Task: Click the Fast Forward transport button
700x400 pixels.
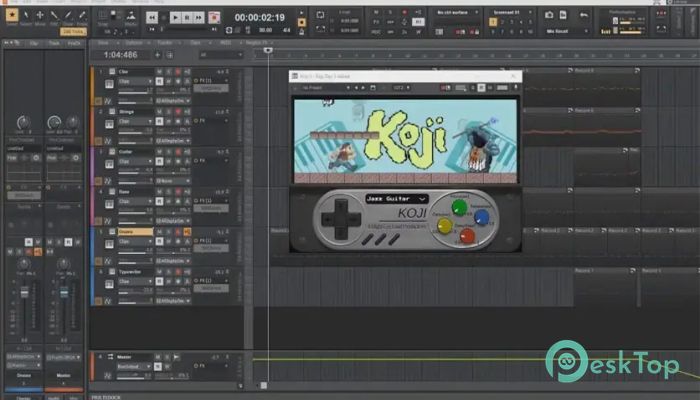Action: (x=199, y=17)
